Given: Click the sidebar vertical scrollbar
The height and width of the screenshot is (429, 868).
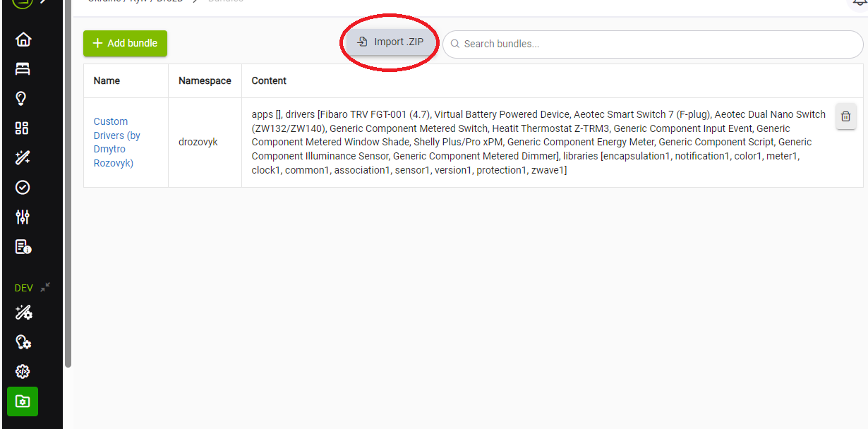Looking at the screenshot, I should point(68,183).
